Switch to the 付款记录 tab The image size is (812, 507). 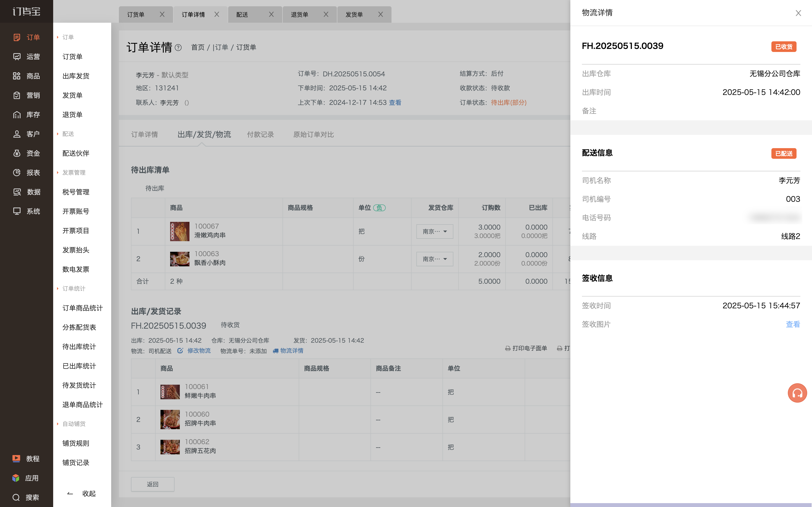pyautogui.click(x=260, y=134)
